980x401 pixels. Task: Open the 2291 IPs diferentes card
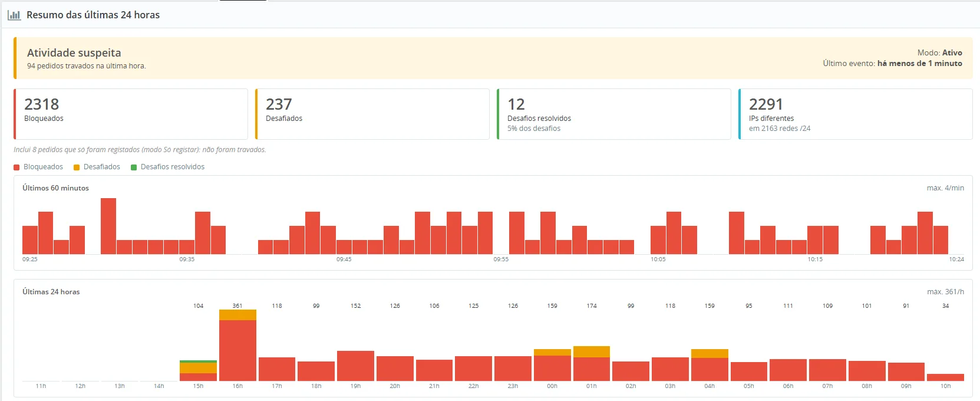tap(856, 114)
